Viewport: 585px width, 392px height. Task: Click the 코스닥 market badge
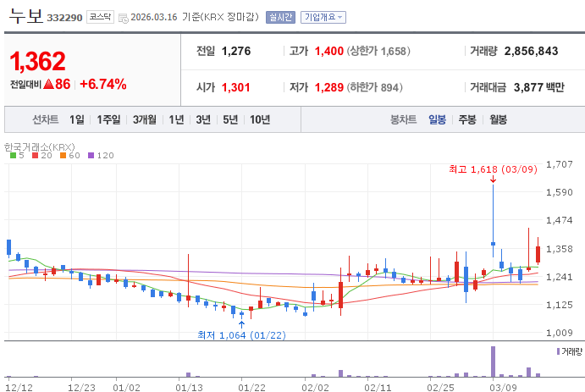[x=101, y=17]
